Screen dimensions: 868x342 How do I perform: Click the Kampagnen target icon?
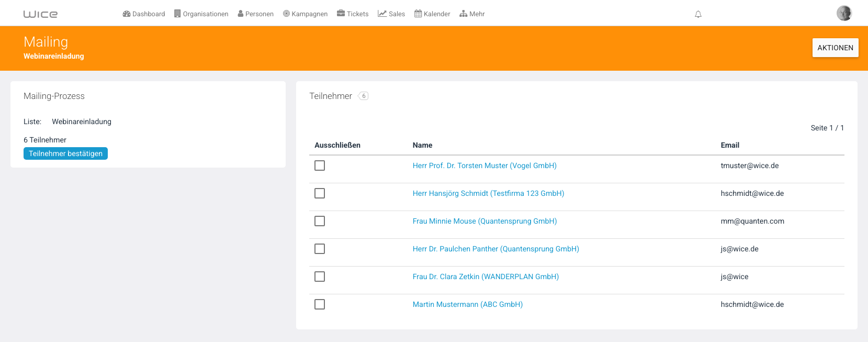pos(286,14)
